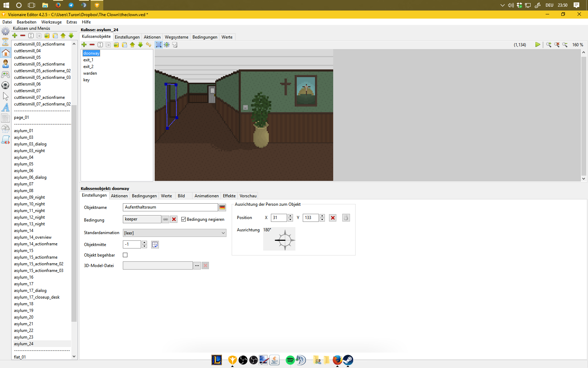The width and height of the screenshot is (588, 368).
Task: Open the game settings gear in the sidebar
Action: [5, 31]
